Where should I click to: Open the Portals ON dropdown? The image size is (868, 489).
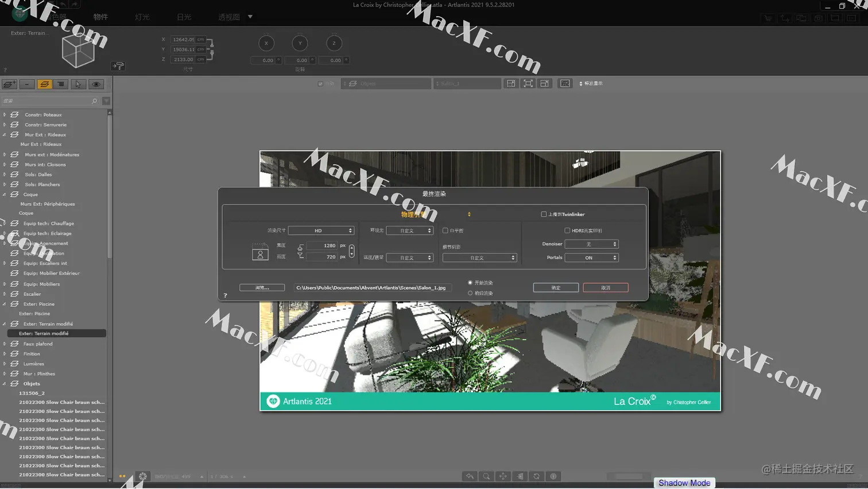click(x=591, y=258)
